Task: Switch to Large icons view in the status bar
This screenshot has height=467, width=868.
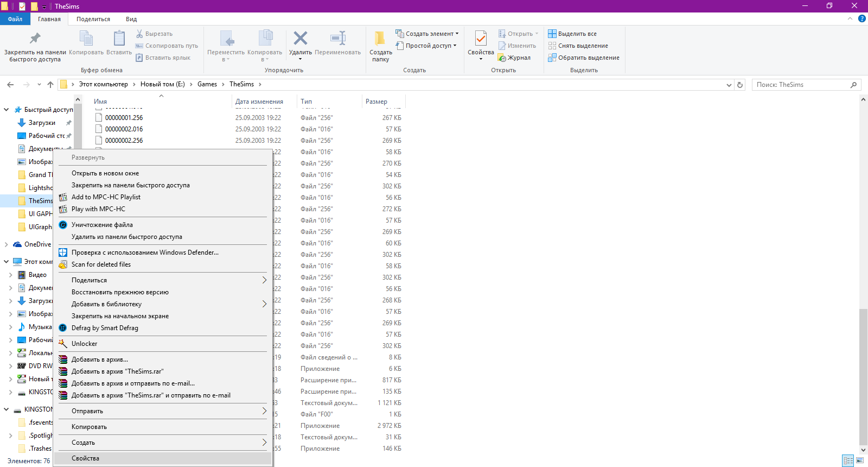Action: pos(860,460)
